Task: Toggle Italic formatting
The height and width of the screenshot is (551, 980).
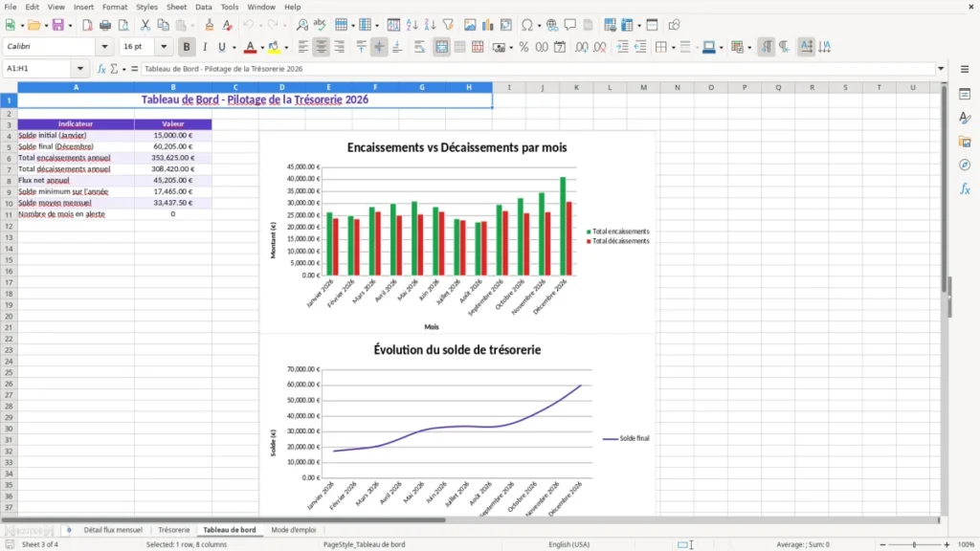Action: point(205,47)
